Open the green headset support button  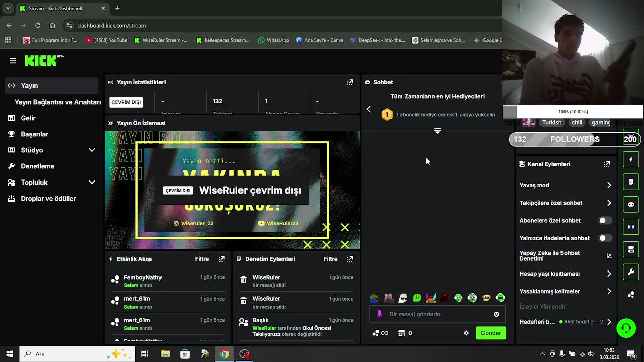click(x=626, y=328)
